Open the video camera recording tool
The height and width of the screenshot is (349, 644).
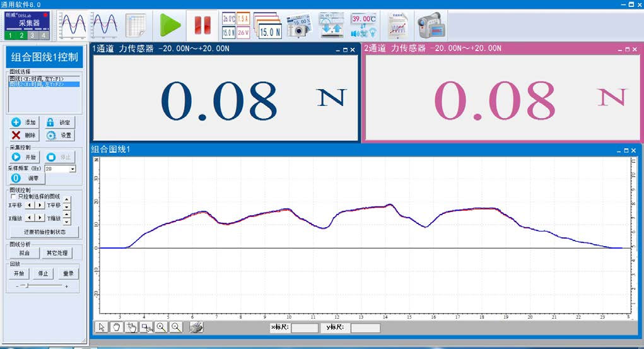tap(430, 25)
